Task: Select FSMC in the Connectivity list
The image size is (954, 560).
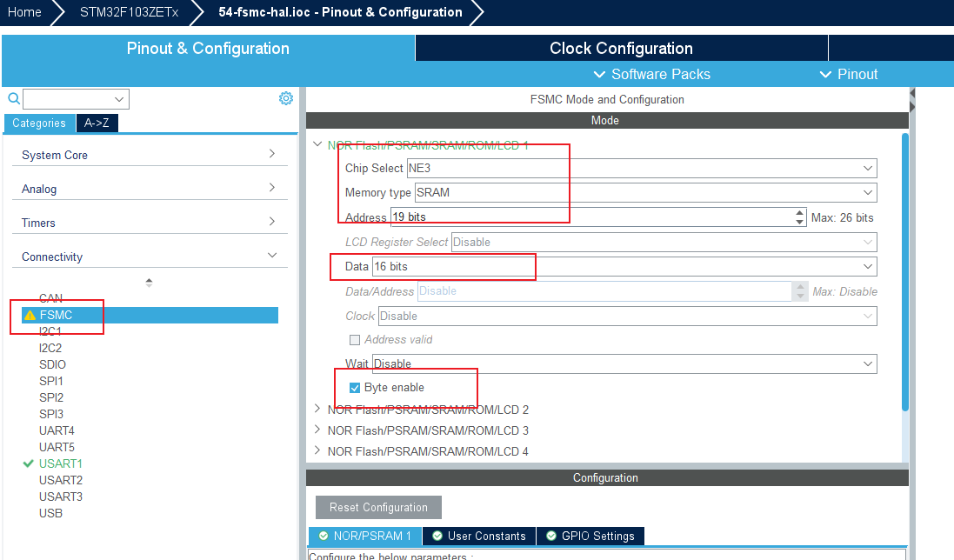Action: click(150, 315)
